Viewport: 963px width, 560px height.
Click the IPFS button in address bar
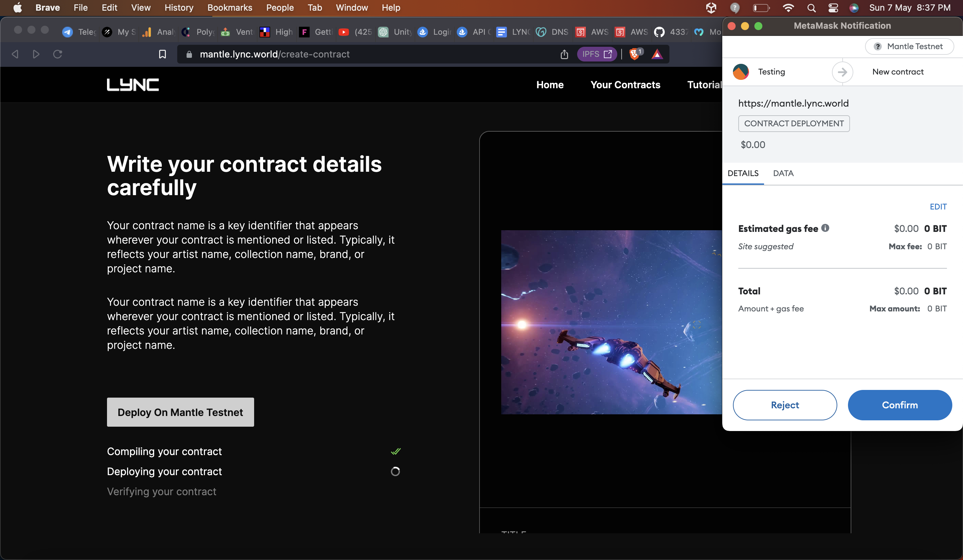coord(597,54)
